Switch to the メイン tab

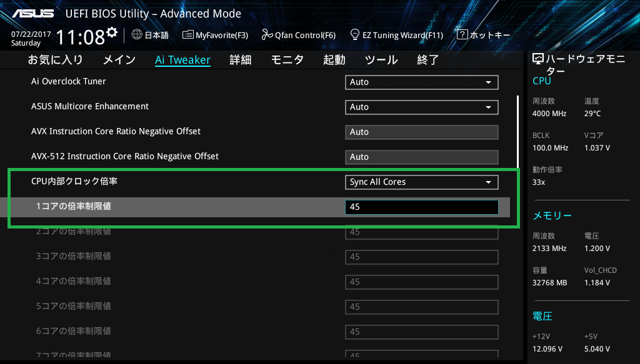pyautogui.click(x=119, y=60)
